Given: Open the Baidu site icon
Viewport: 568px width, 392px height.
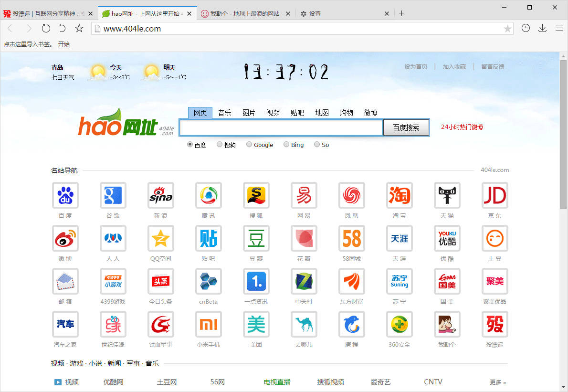Looking at the screenshot, I should pyautogui.click(x=65, y=195).
